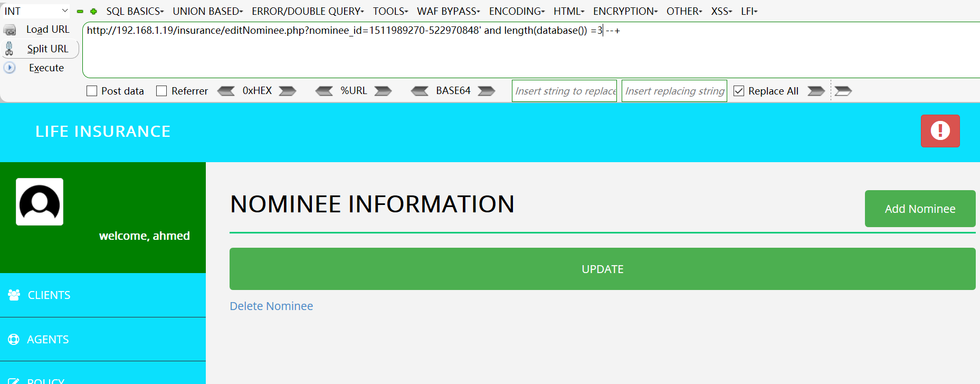Click the BASE64 label
Screen dimensions: 980x384
(x=453, y=91)
